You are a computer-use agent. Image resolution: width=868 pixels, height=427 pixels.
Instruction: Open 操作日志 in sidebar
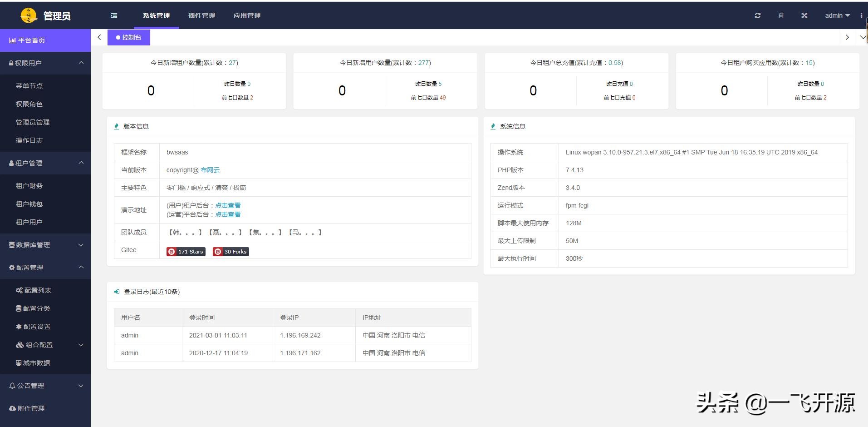(x=29, y=140)
